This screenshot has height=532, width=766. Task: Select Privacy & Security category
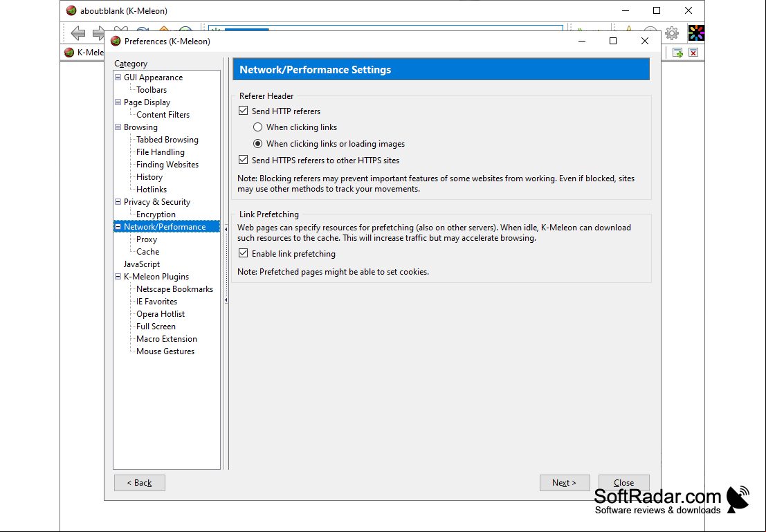click(157, 202)
